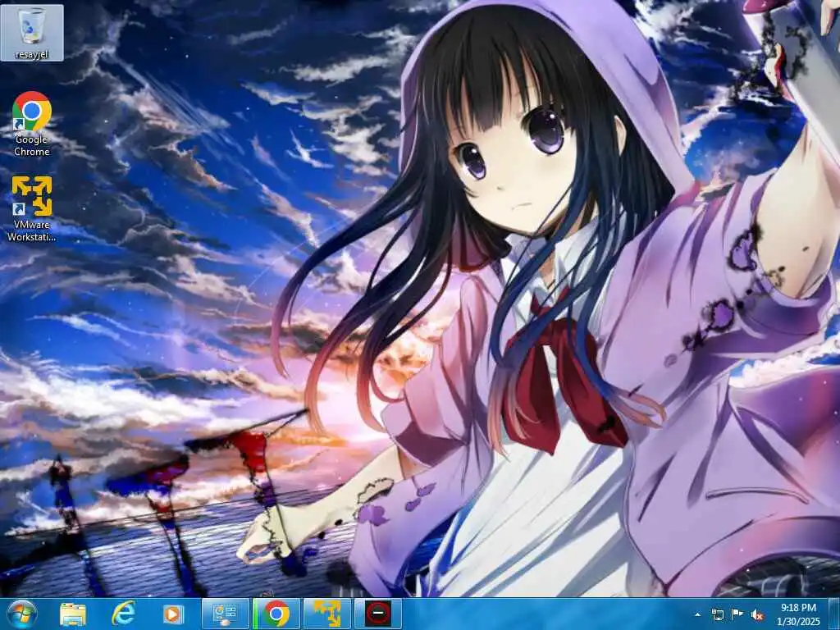The height and width of the screenshot is (630, 840).
Task: Show hidden system tray icons arrow
Action: click(697, 615)
